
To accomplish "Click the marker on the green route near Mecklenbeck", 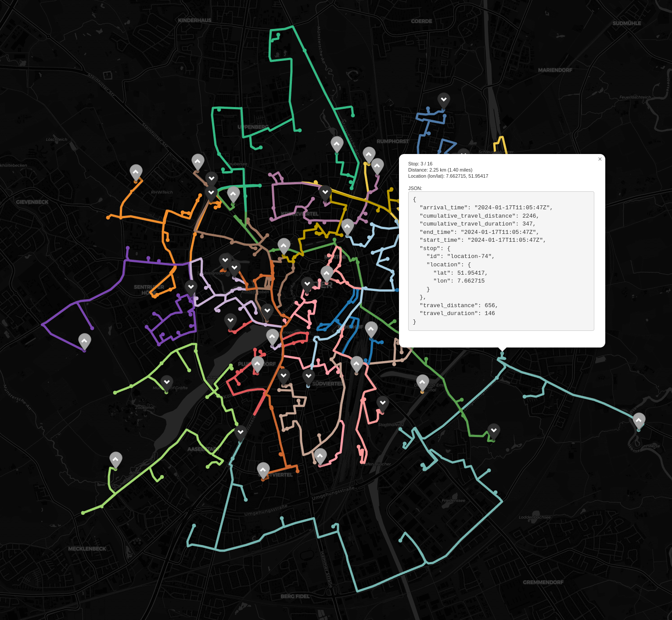I will 115,459.
